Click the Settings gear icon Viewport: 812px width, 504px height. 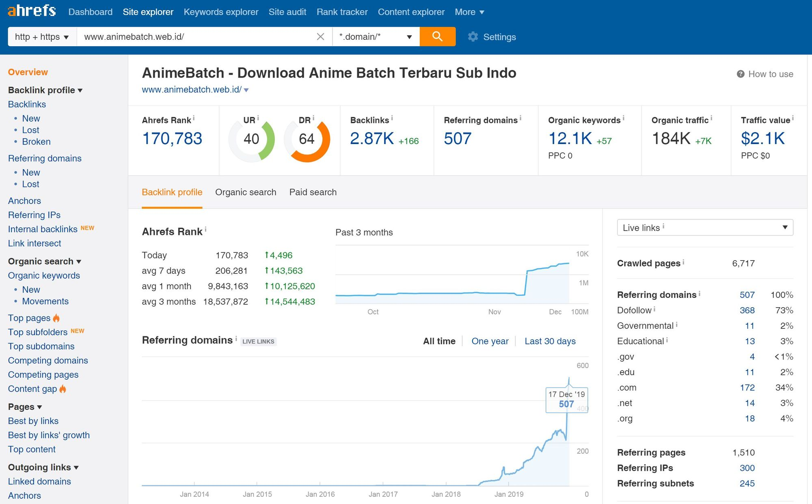tap(473, 37)
